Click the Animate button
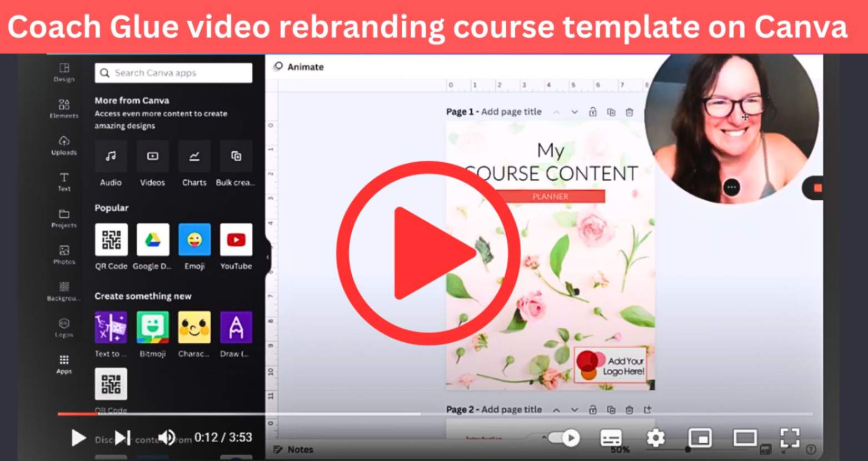The height and width of the screenshot is (461, 868). (298, 67)
